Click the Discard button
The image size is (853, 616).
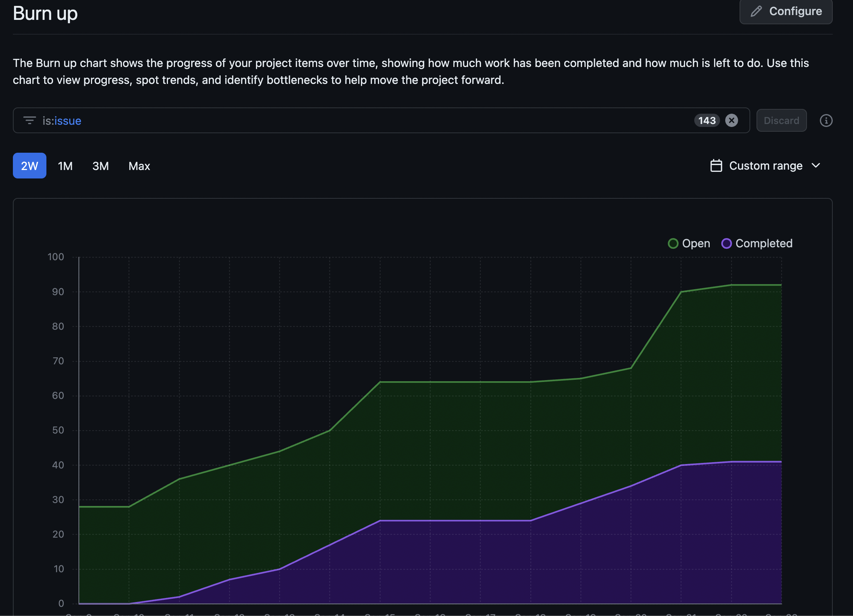[782, 120]
